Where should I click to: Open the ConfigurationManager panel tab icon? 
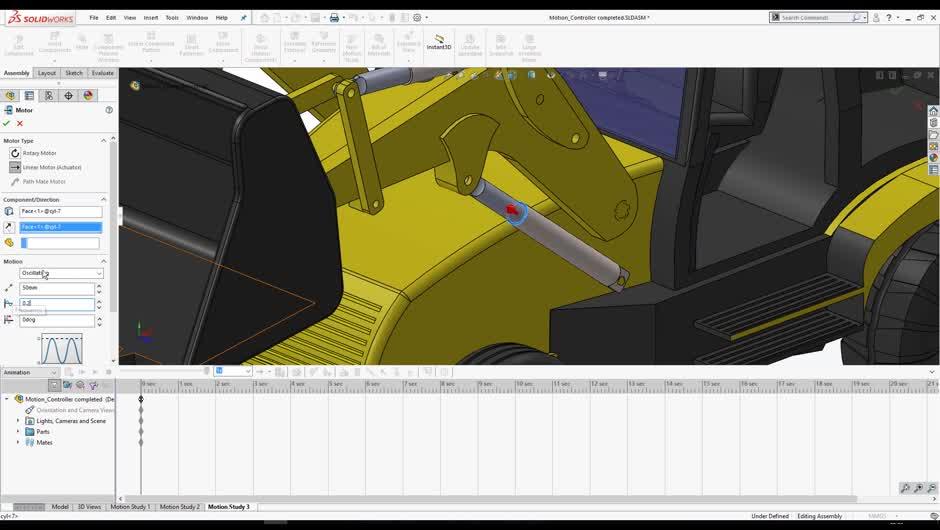48,96
